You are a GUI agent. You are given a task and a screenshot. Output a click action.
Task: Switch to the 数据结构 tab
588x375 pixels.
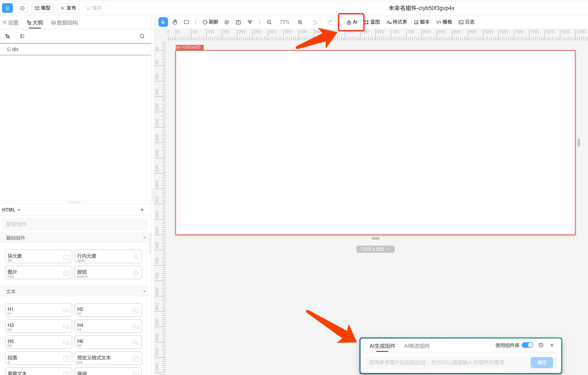(x=65, y=23)
